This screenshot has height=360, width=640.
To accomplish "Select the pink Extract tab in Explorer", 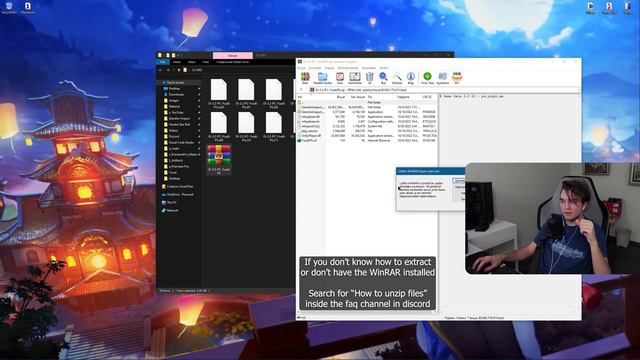I will click(x=233, y=56).
